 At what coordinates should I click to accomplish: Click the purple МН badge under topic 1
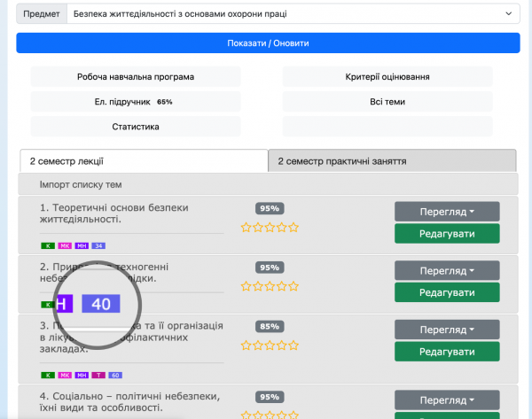(x=82, y=245)
